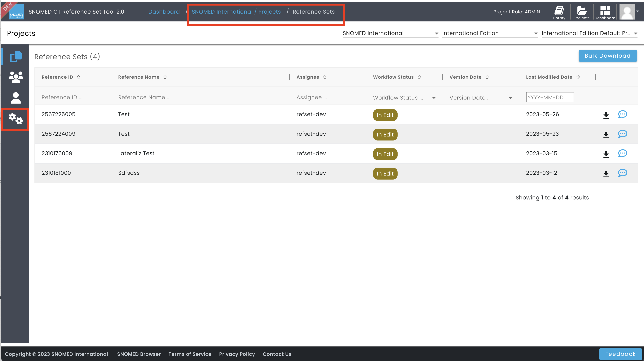Sort by Workflow Status column arrows
The image size is (644, 361).
point(419,77)
